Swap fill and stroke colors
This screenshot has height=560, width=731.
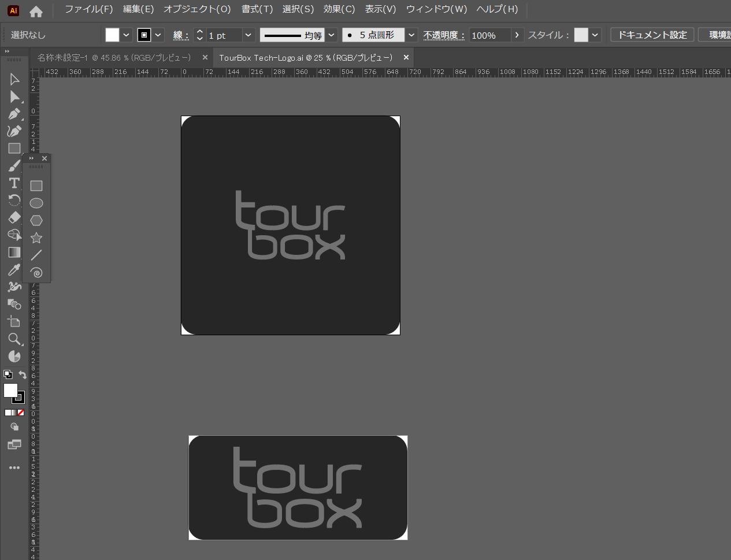23,374
